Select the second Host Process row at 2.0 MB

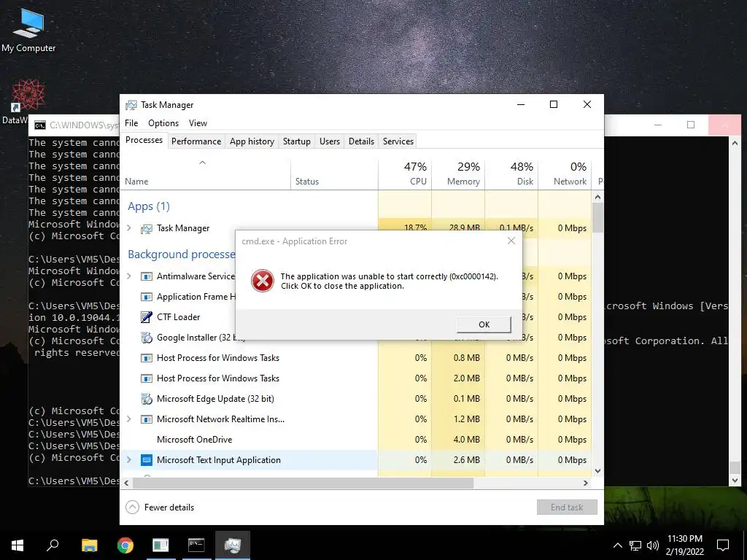point(356,378)
